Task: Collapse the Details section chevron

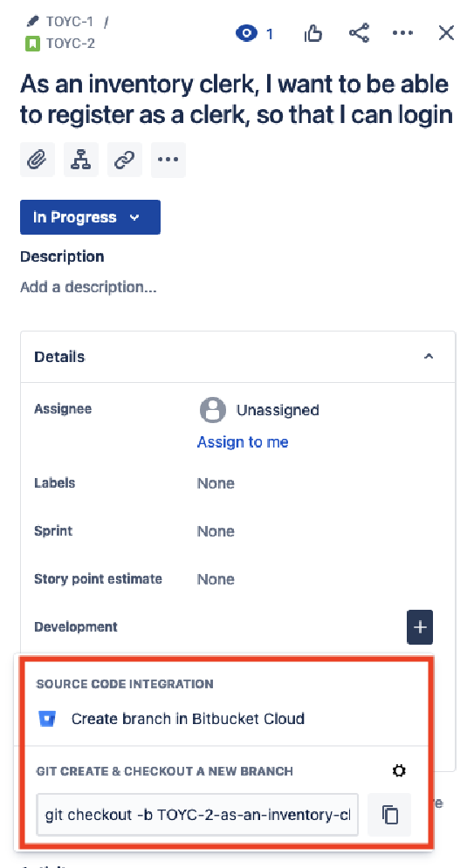Action: tap(429, 357)
